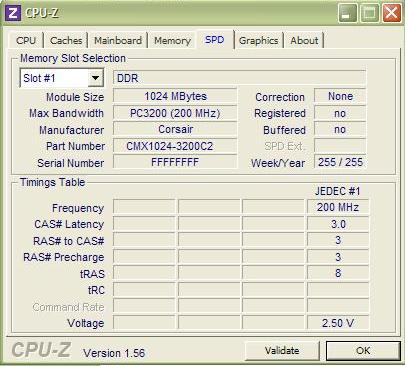Click the RAS# to CAS# value 3
Screen dimensions: 405x366
tap(338, 240)
